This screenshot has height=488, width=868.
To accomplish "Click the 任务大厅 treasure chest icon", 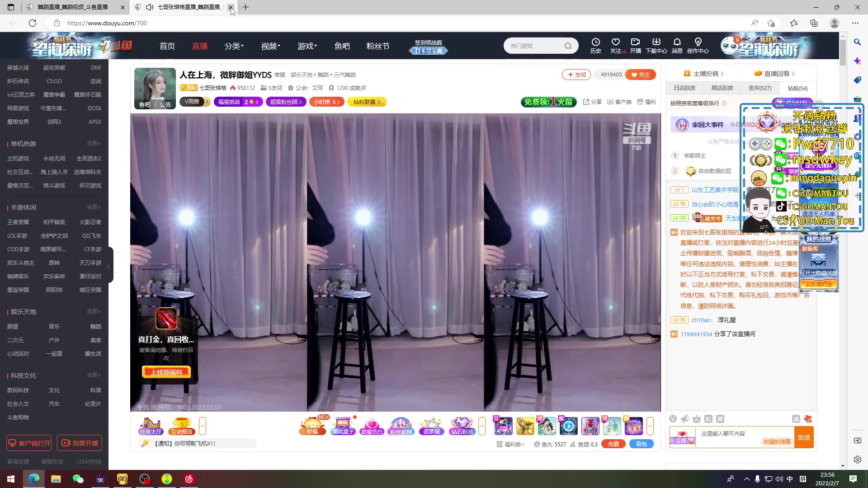I will point(151,426).
